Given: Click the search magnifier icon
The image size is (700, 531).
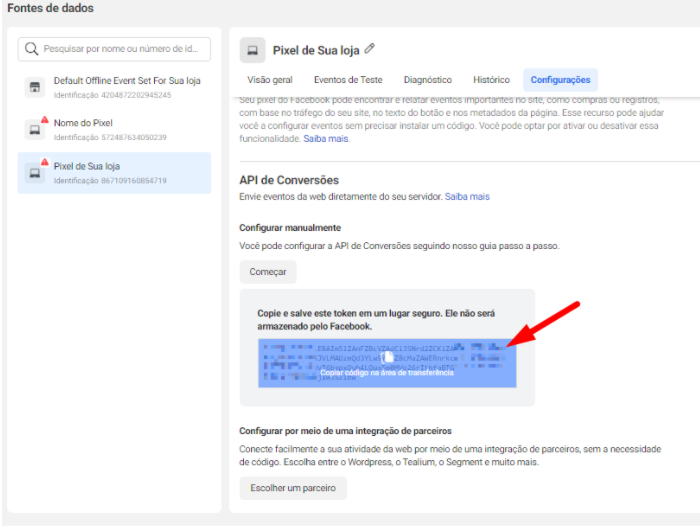Looking at the screenshot, I should [x=31, y=48].
